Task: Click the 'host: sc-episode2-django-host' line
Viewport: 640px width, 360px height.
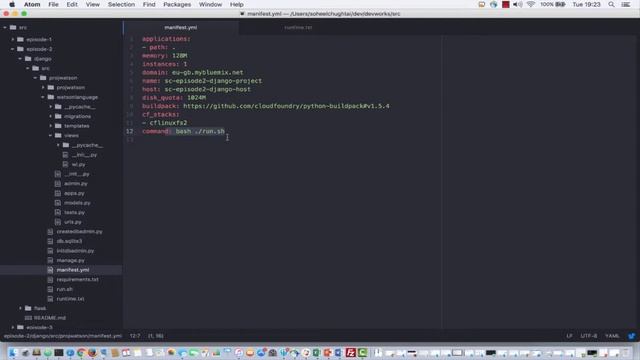Action: pyautogui.click(x=196, y=89)
